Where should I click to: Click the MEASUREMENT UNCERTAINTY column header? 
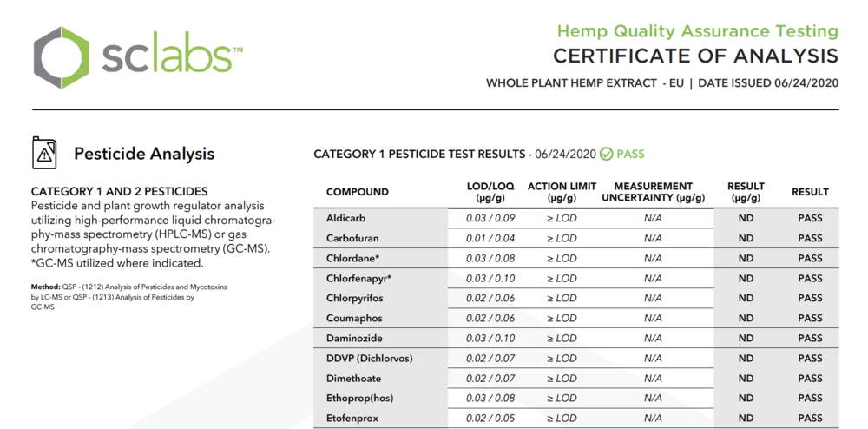[x=654, y=192]
